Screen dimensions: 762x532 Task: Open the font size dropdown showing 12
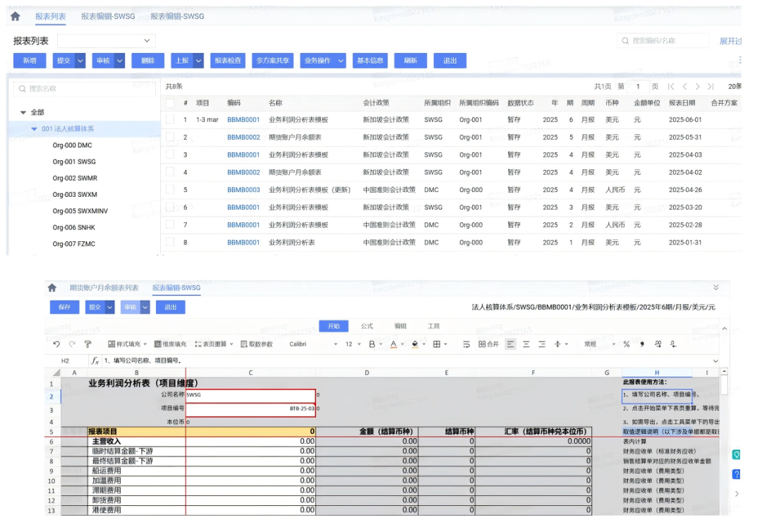353,344
